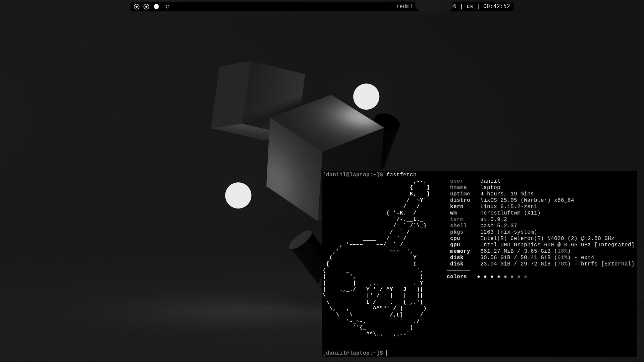
Task: Click the lower-left white sphere on wallpaper
Action: pos(238,195)
